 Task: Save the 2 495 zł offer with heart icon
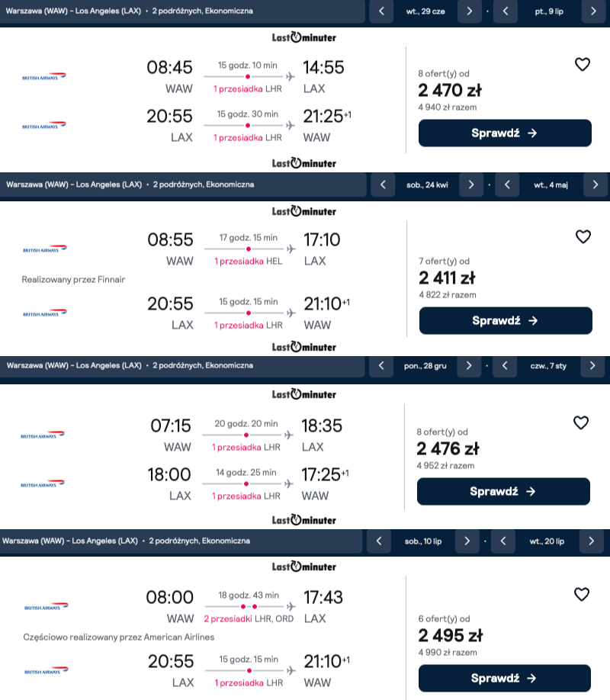(582, 594)
